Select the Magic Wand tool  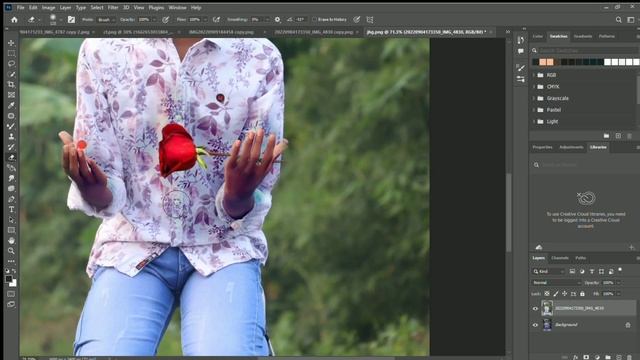pyautogui.click(x=11, y=74)
